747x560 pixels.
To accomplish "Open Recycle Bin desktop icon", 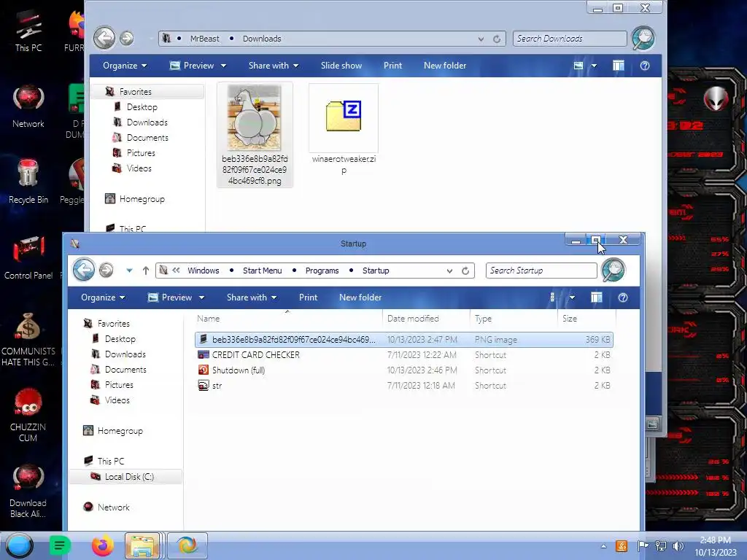I will 28,182.
